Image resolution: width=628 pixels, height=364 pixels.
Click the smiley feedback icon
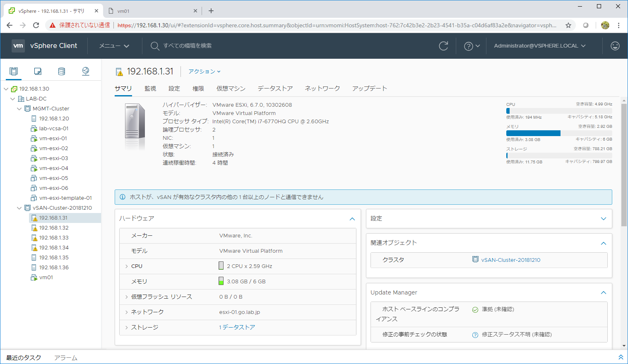615,46
